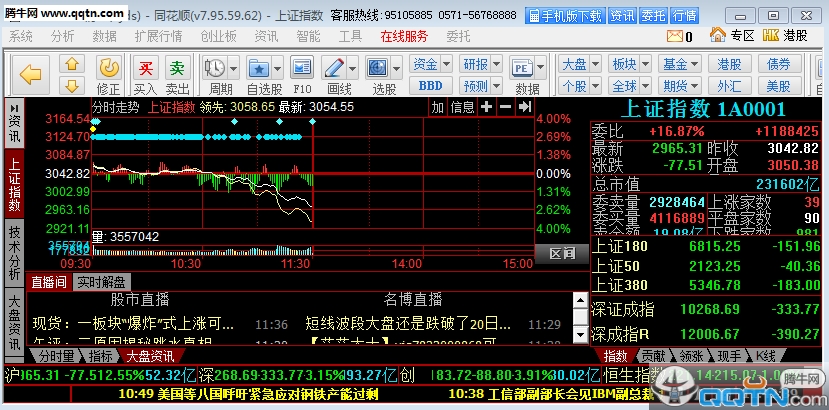829x410 pixels.
Task: Select the 画线 pencil drawing tool
Action: (334, 68)
